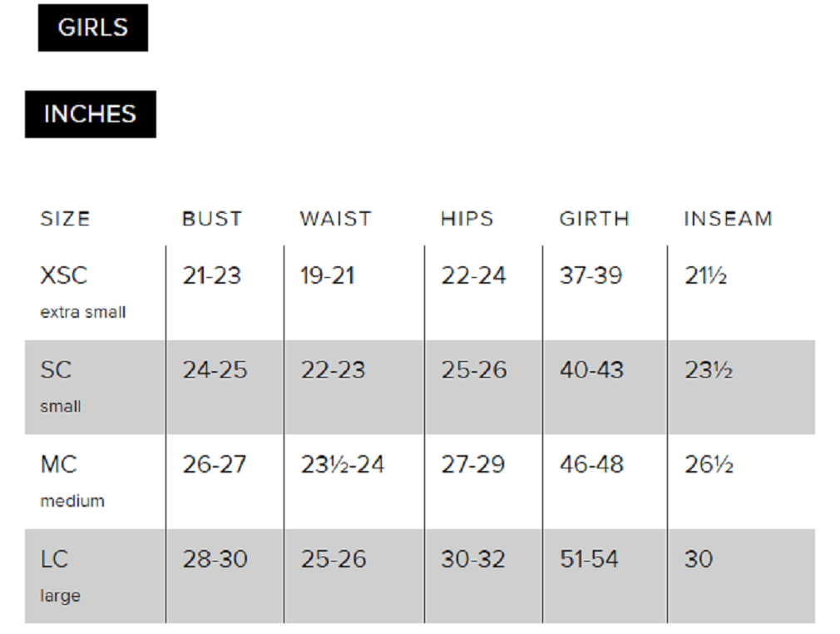Select the XSC extra small size row
Image resolution: width=840 pixels, height=634 pixels.
(64, 275)
